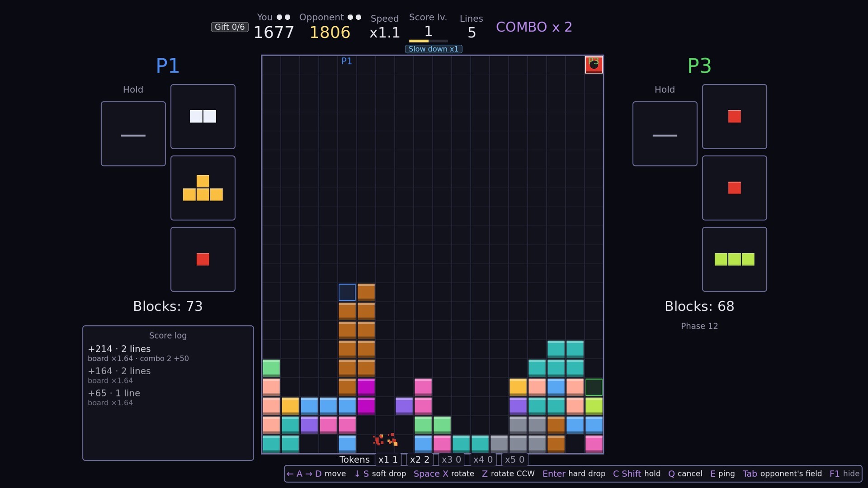
Task: Click the '+214 · 2 lines' log entry
Action: (119, 349)
